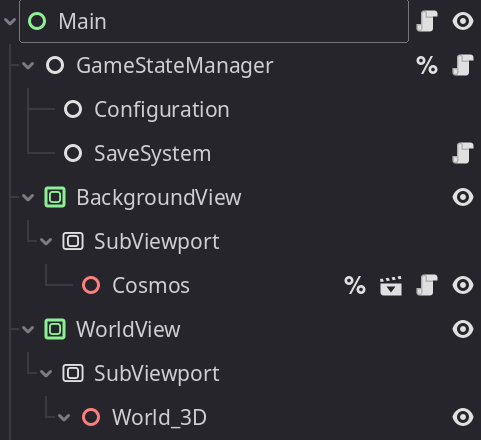The height and width of the screenshot is (440, 481).
Task: Hide the WorldView node
Action: pyautogui.click(x=463, y=329)
